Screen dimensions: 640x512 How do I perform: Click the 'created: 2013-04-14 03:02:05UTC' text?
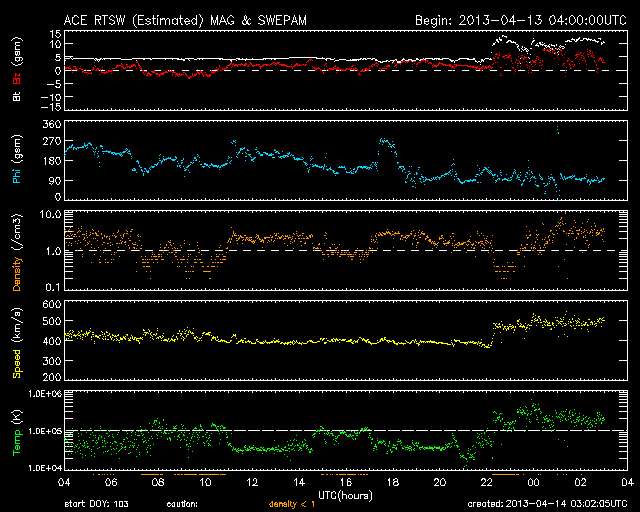(547, 504)
